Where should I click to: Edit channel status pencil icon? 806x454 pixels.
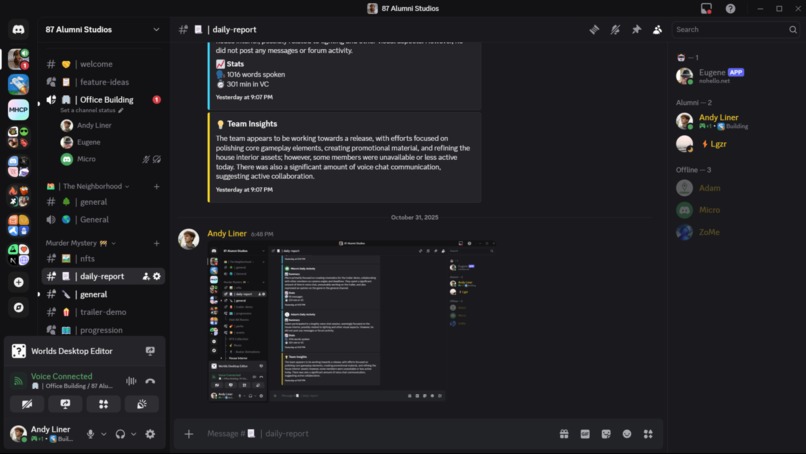[121, 111]
